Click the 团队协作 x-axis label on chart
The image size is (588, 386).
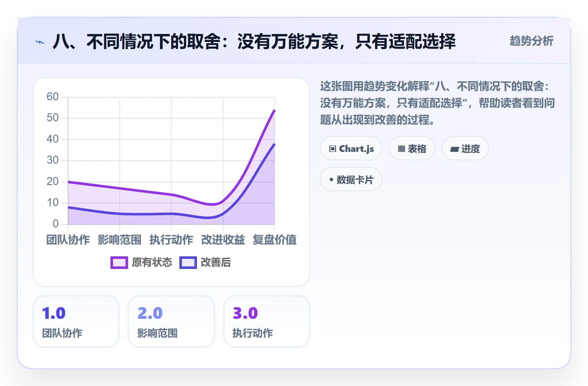[68, 240]
